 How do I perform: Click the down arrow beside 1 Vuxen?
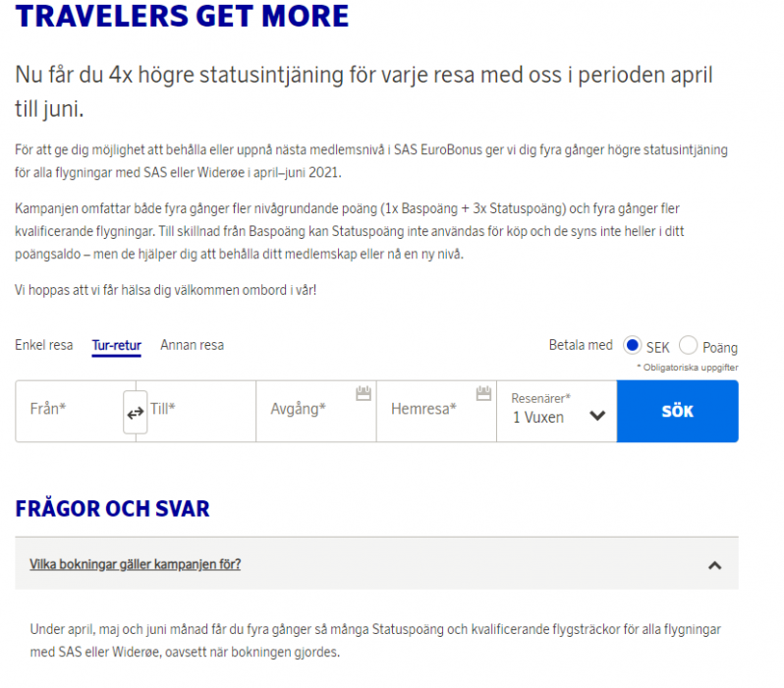pos(596,416)
